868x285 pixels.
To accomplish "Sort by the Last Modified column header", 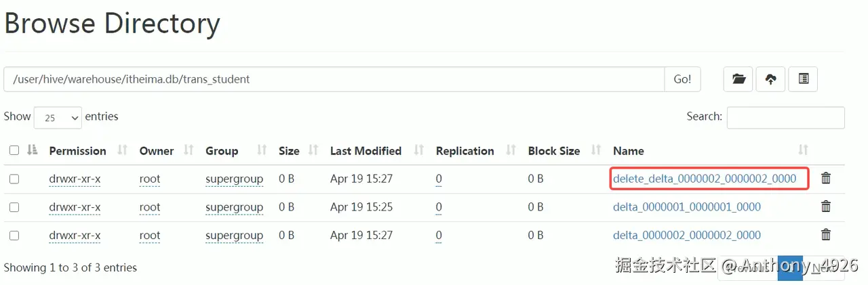I will click(366, 151).
